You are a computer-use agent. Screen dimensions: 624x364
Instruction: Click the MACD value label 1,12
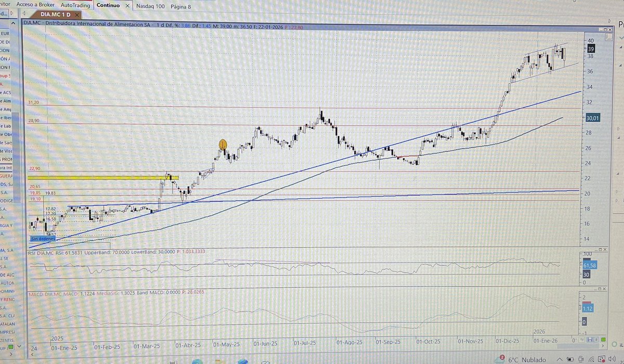pos(588,308)
